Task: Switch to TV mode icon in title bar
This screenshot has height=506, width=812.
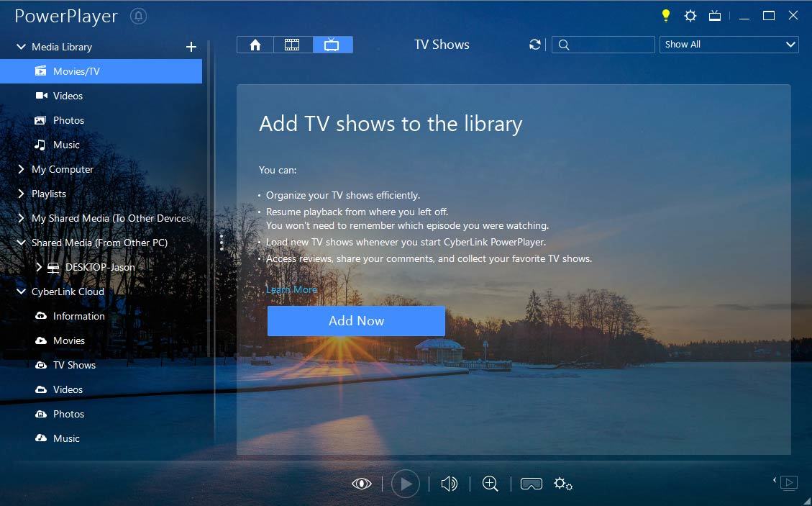Action: coord(715,16)
